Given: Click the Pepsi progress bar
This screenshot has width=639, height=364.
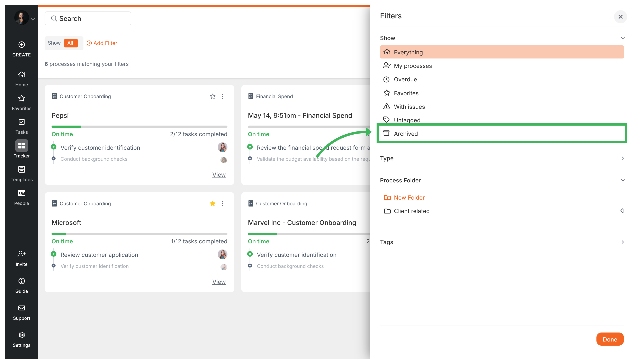Looking at the screenshot, I should click(x=139, y=127).
